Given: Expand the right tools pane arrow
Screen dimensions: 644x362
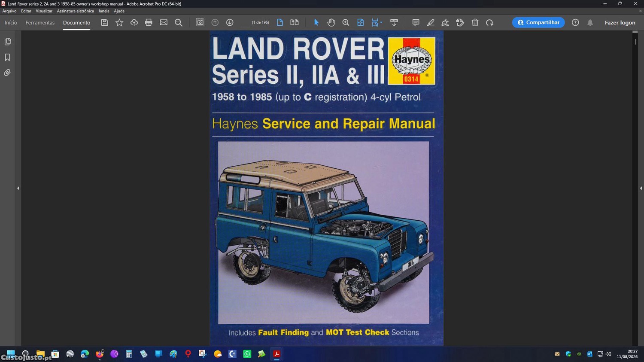Looking at the screenshot, I should click(x=641, y=188).
